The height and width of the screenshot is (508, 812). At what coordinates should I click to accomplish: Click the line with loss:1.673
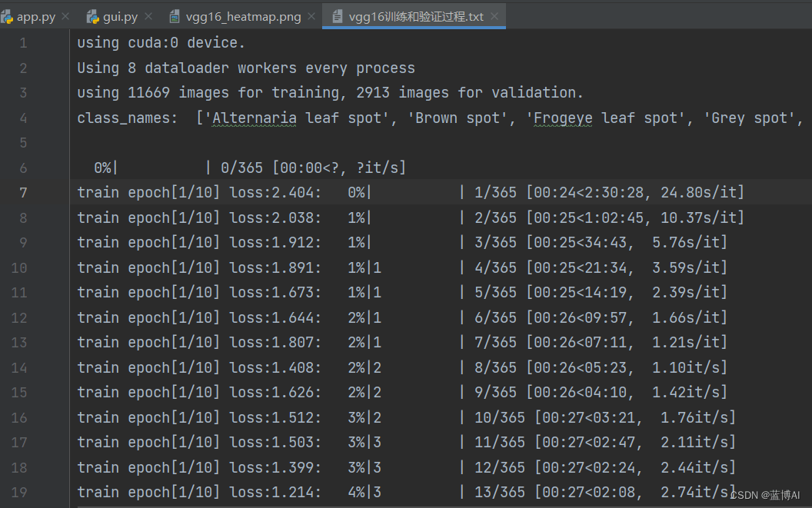(x=402, y=293)
